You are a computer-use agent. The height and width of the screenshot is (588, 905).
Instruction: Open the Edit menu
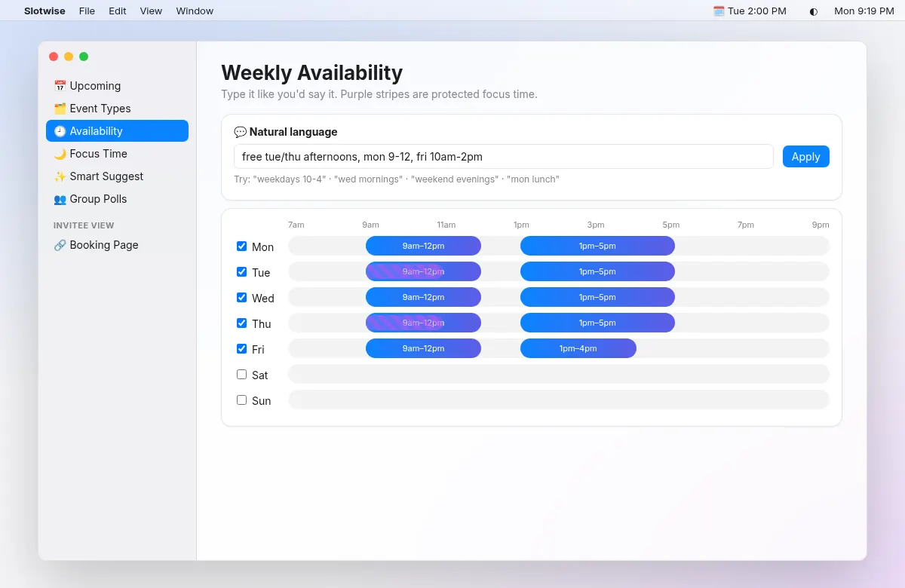coord(118,11)
